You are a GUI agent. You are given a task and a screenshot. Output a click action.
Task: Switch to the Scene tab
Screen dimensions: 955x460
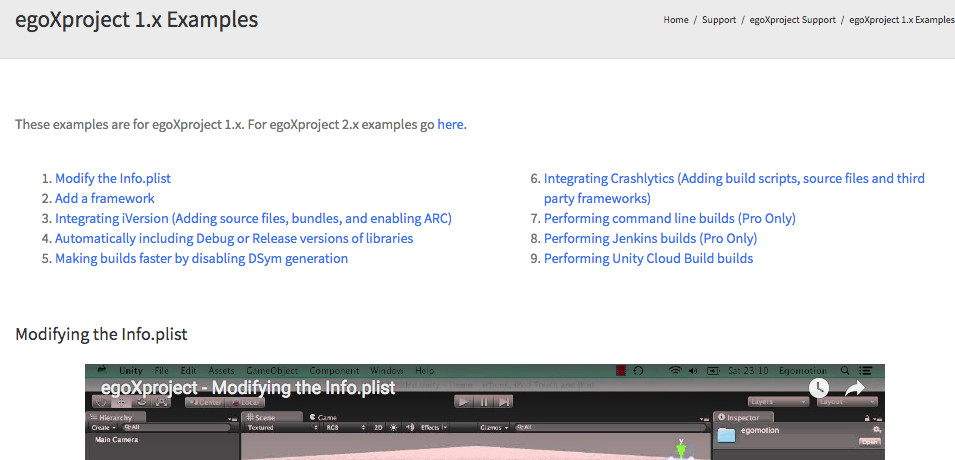[272, 417]
